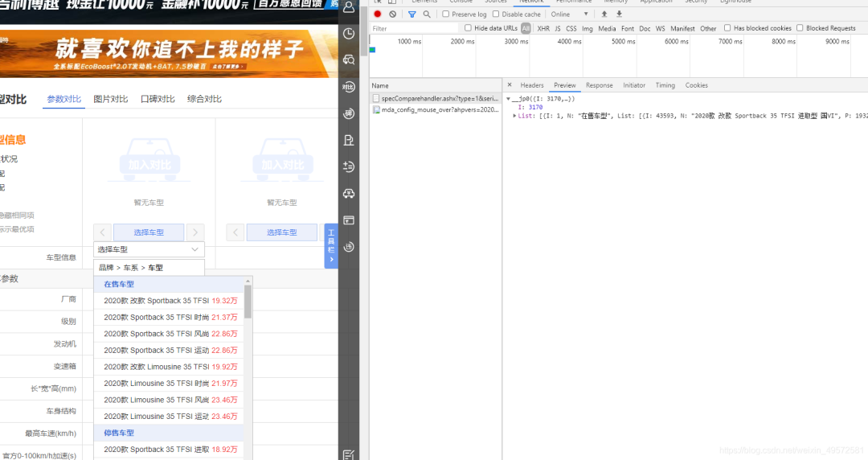The height and width of the screenshot is (460, 868).
Task: Expand the List node in JSON preview
Action: click(515, 116)
